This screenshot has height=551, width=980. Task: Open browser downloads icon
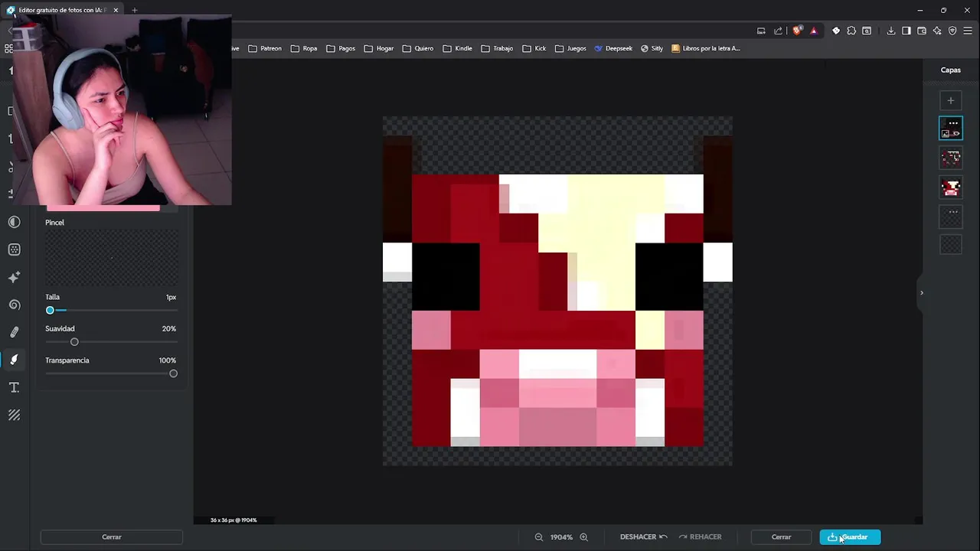891,31
